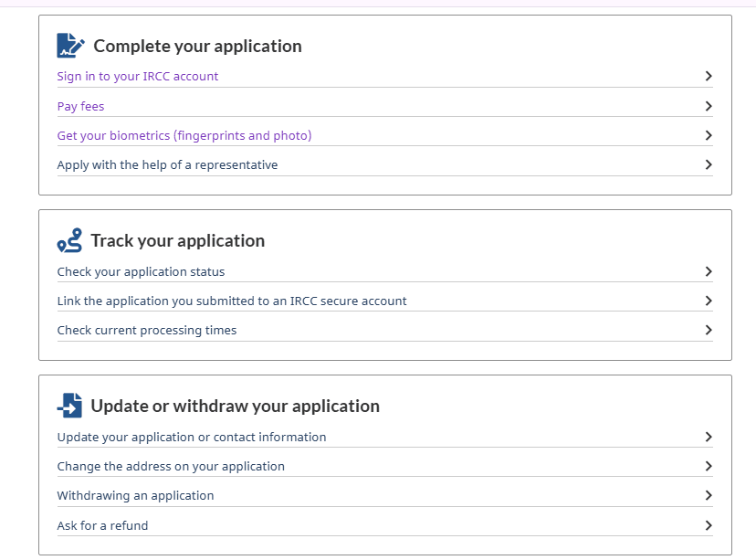The image size is (756, 560).
Task: Open the Withdrawing an application link
Action: pos(135,496)
